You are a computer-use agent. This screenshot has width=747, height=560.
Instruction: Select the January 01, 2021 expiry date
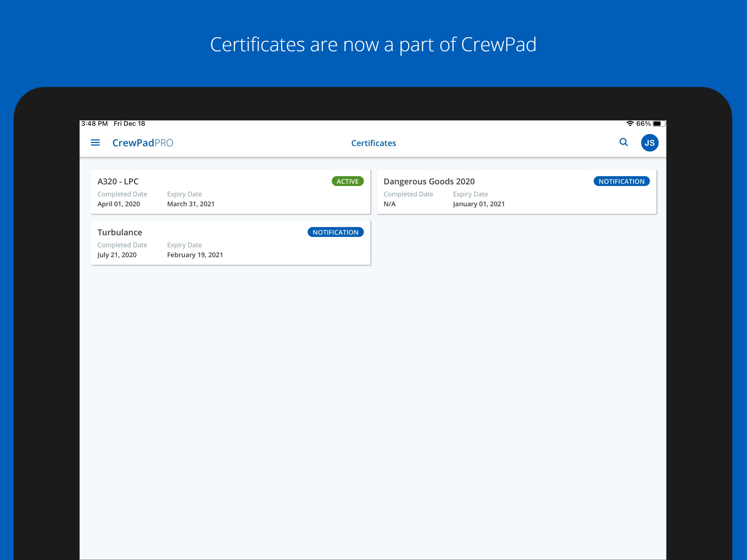(x=479, y=204)
